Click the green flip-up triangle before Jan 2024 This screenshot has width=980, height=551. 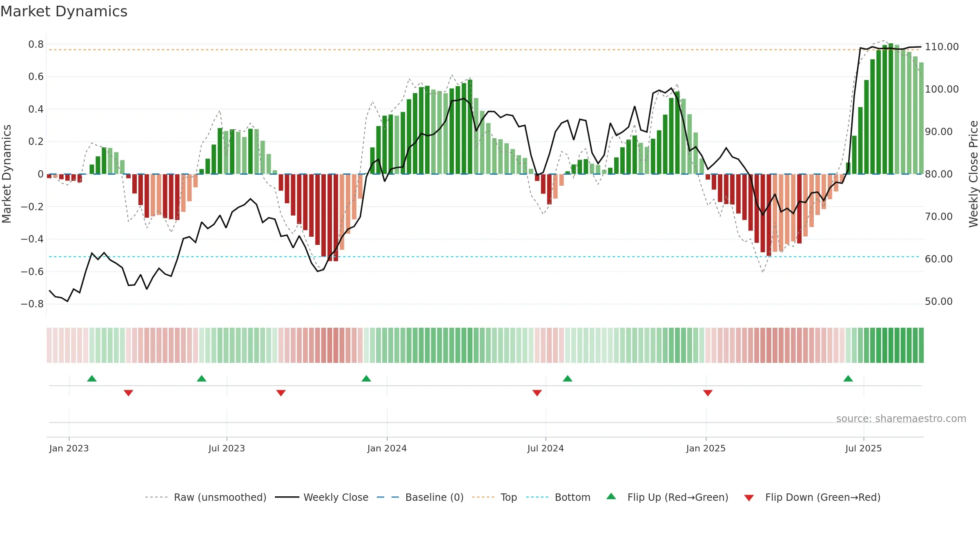coord(366,378)
